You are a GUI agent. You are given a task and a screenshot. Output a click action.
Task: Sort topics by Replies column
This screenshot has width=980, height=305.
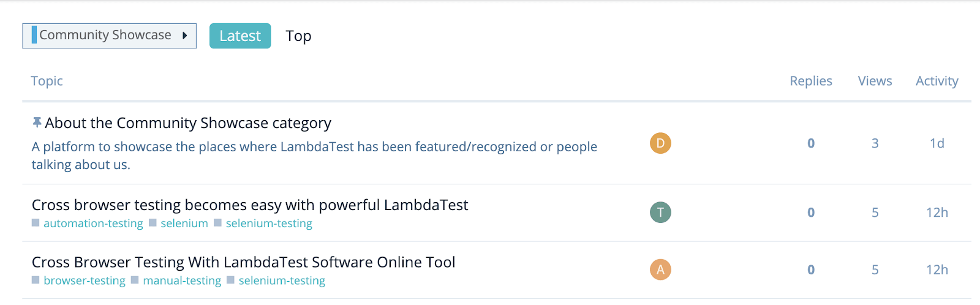[x=810, y=81]
